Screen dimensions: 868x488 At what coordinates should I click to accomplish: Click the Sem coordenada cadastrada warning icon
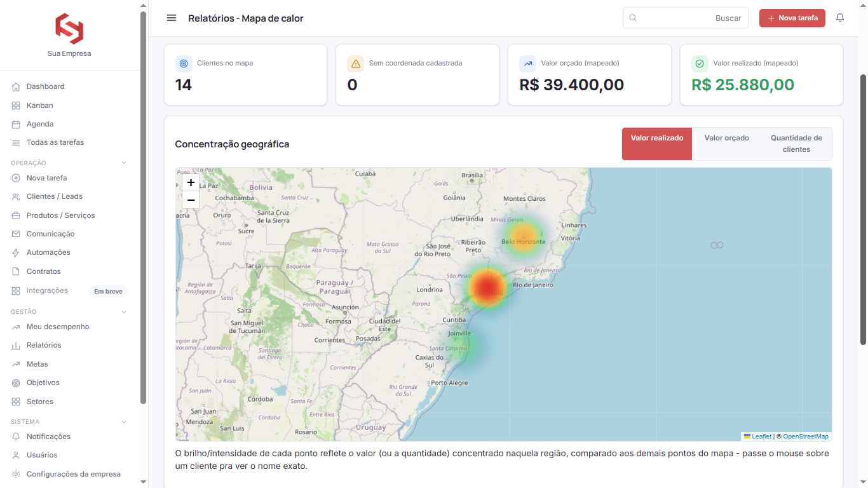point(356,64)
